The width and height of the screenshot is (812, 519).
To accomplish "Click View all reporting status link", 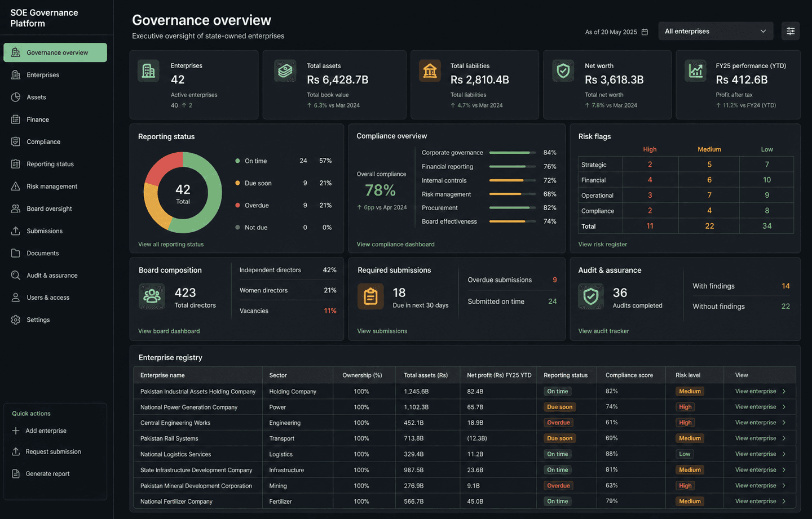I will coord(171,245).
